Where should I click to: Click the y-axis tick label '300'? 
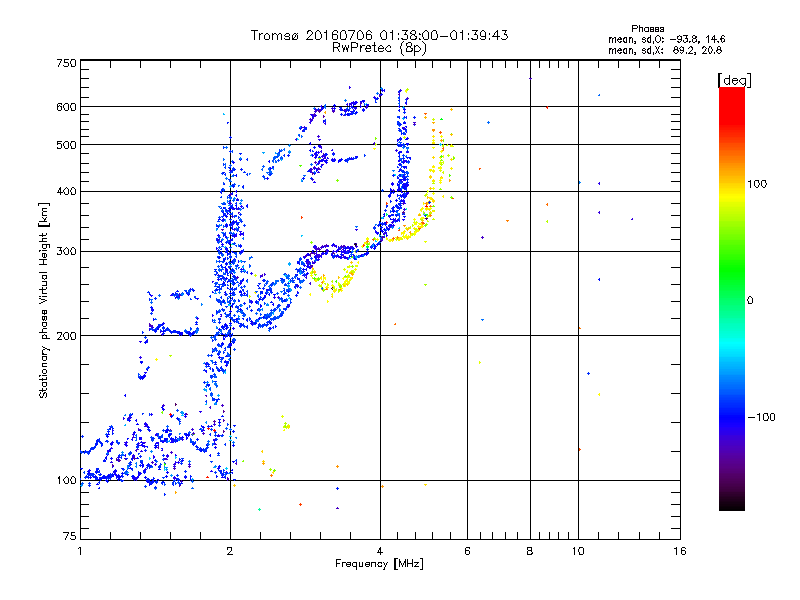[x=67, y=251]
